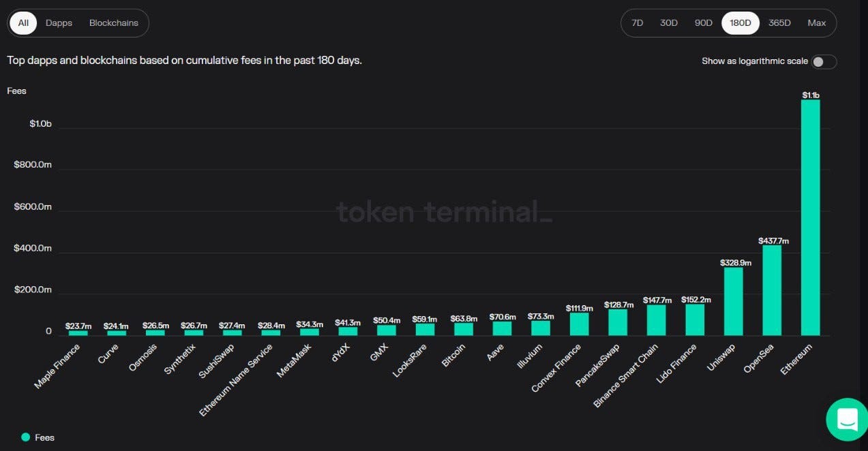Click the OpenSea fees bar
868x451 pixels.
point(772,291)
